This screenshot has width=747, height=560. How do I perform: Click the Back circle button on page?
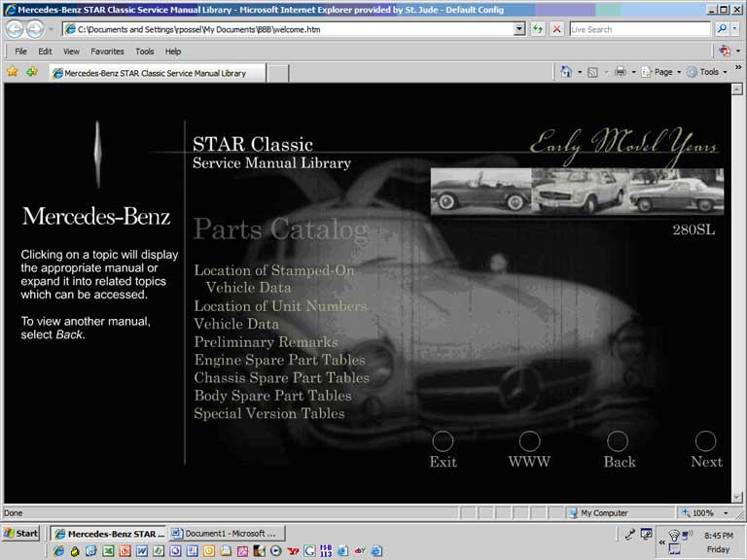(x=618, y=441)
